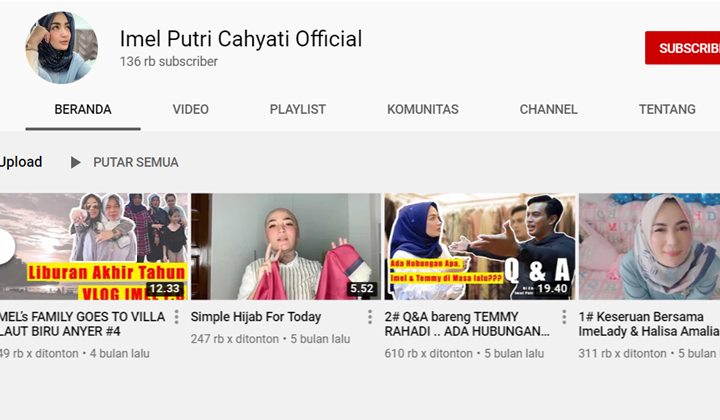
Task: Click the 19.40 duration badge
Action: click(552, 289)
